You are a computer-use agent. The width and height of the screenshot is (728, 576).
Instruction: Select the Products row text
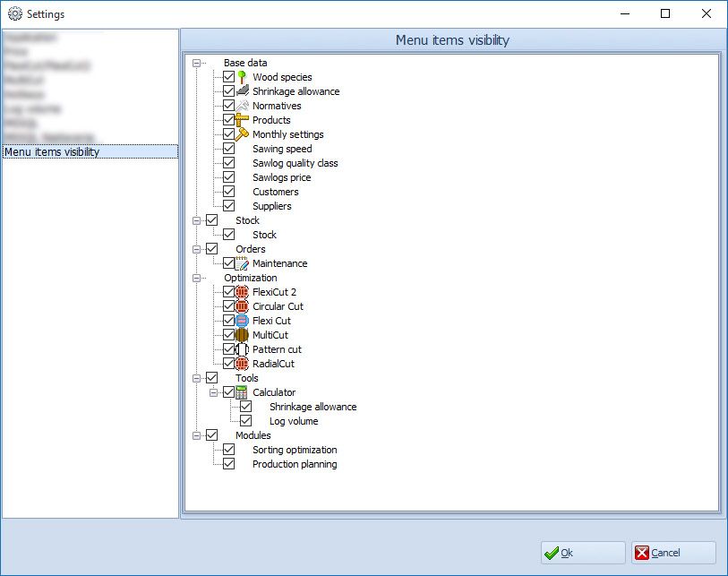271,120
